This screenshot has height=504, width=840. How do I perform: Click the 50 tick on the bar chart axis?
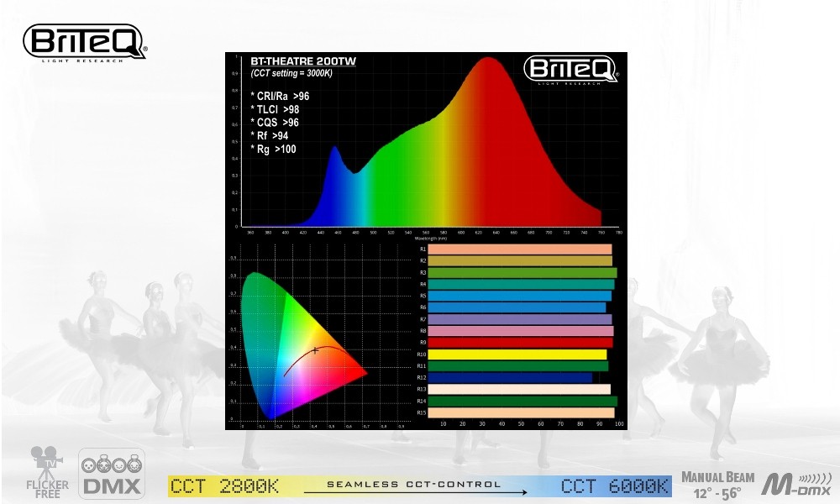(522, 423)
